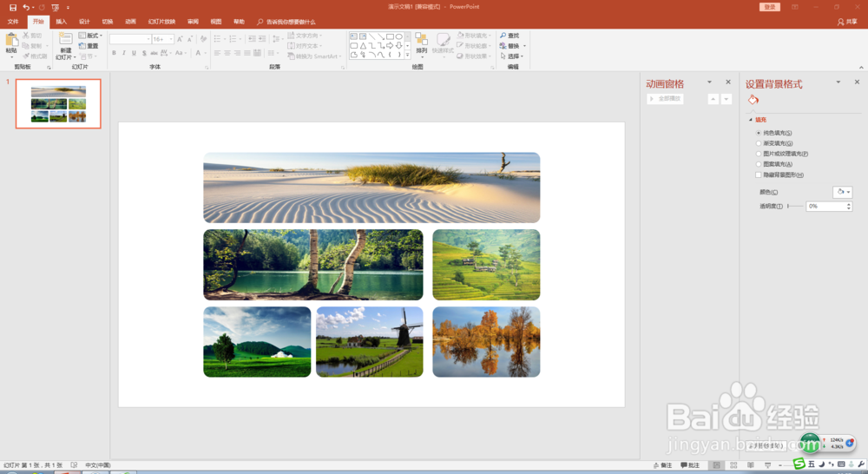
Task: Open the font size 16+ dropdown
Action: coord(170,39)
